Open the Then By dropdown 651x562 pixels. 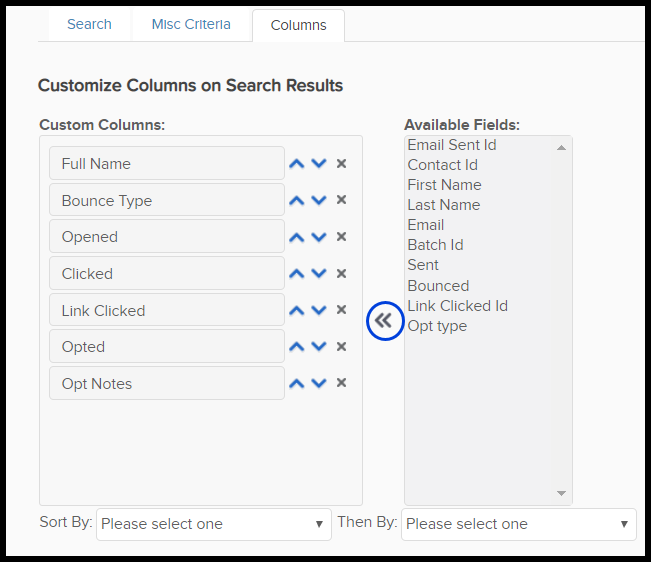click(x=518, y=524)
